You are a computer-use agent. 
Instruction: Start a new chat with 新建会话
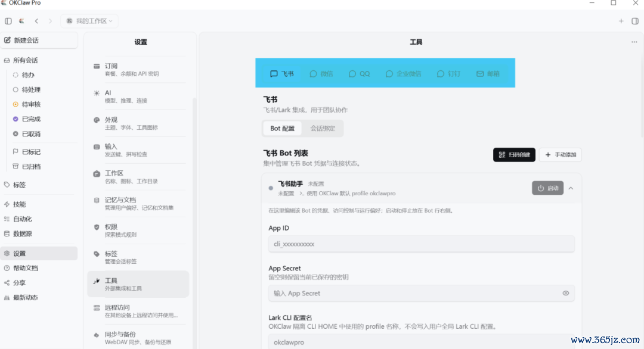pos(39,40)
